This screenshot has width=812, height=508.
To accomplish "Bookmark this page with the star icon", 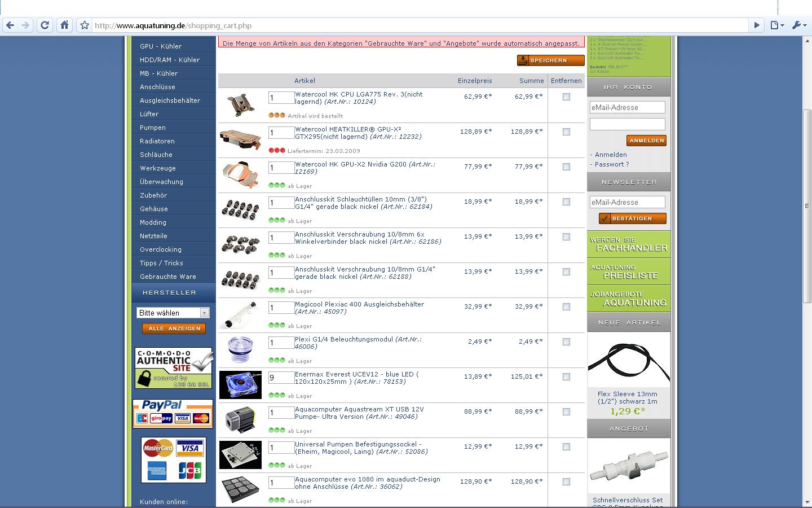I will (85, 25).
